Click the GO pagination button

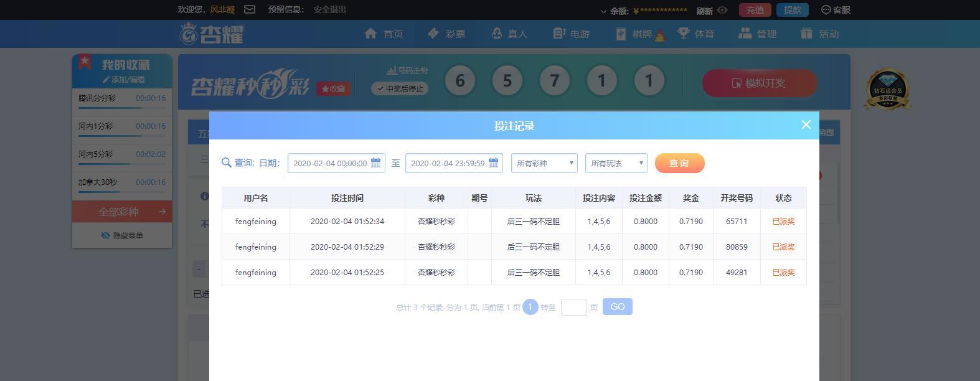[618, 307]
